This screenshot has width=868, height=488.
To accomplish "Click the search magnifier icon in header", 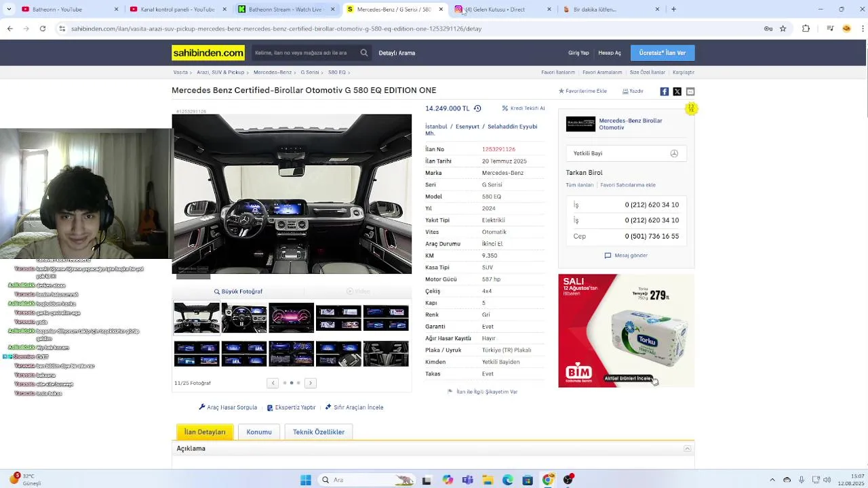I will 364,53.
